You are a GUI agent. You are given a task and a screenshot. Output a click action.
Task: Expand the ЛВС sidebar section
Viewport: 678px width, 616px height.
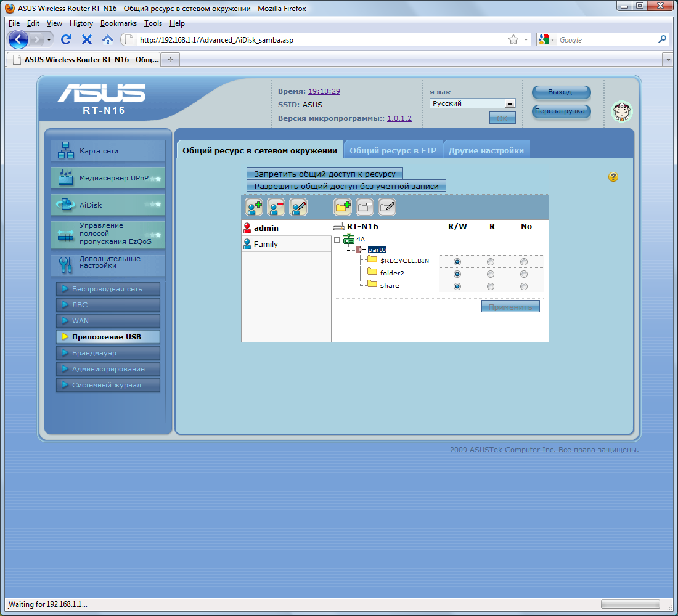(108, 305)
